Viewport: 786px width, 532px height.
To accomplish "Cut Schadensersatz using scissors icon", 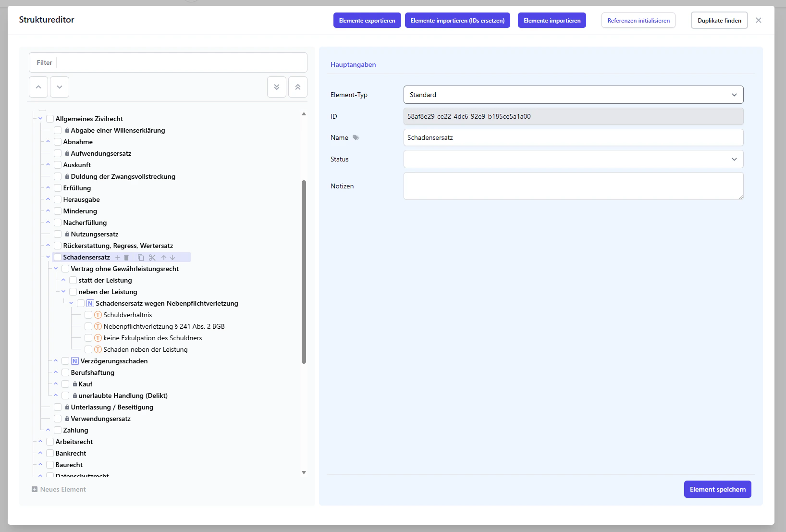I will pos(152,258).
